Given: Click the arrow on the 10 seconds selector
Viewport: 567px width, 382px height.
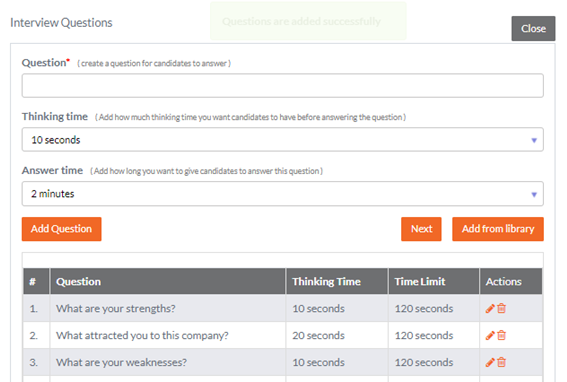Looking at the screenshot, I should click(x=534, y=140).
